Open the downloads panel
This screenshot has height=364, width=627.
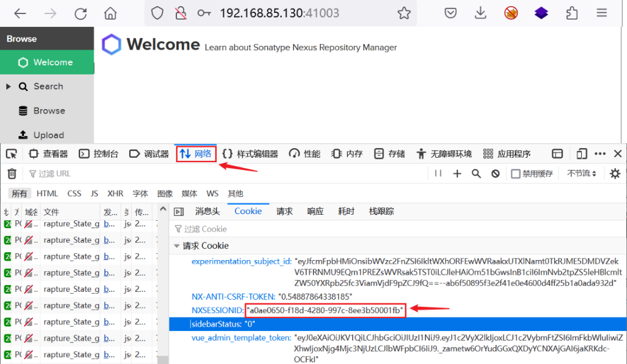480,13
